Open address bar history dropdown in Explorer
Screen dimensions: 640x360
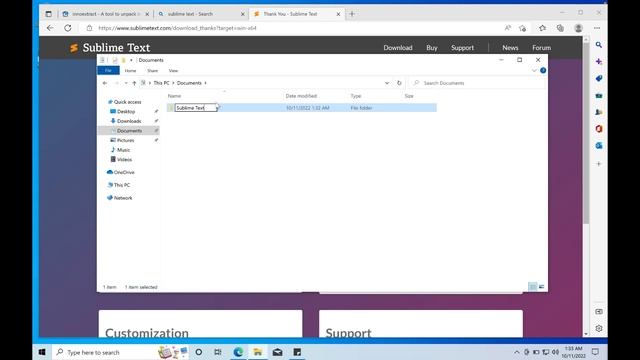click(387, 83)
